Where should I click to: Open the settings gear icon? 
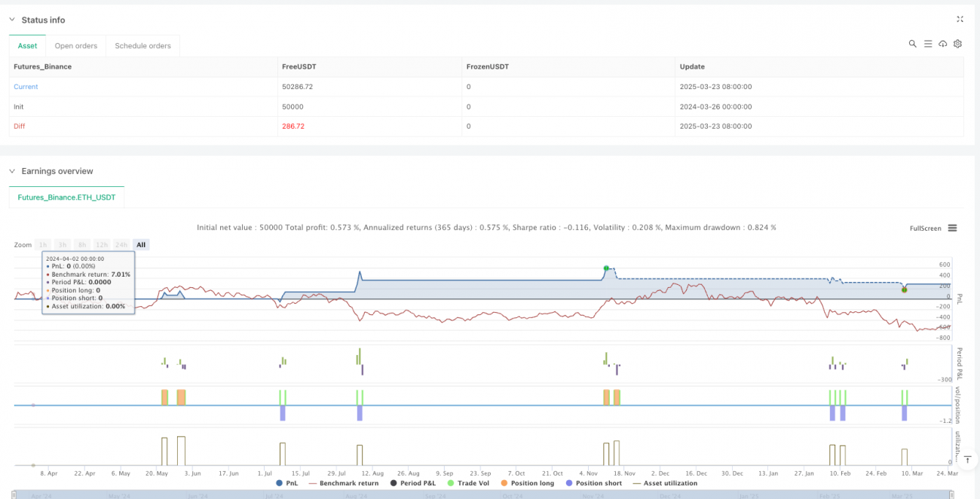[957, 44]
